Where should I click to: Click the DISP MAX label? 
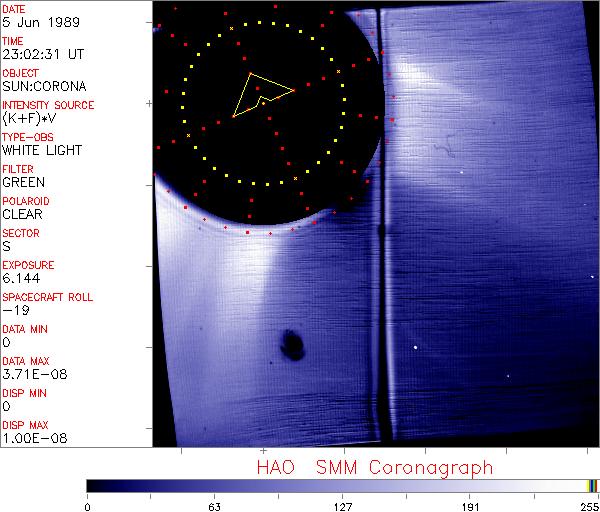pyautogui.click(x=25, y=426)
